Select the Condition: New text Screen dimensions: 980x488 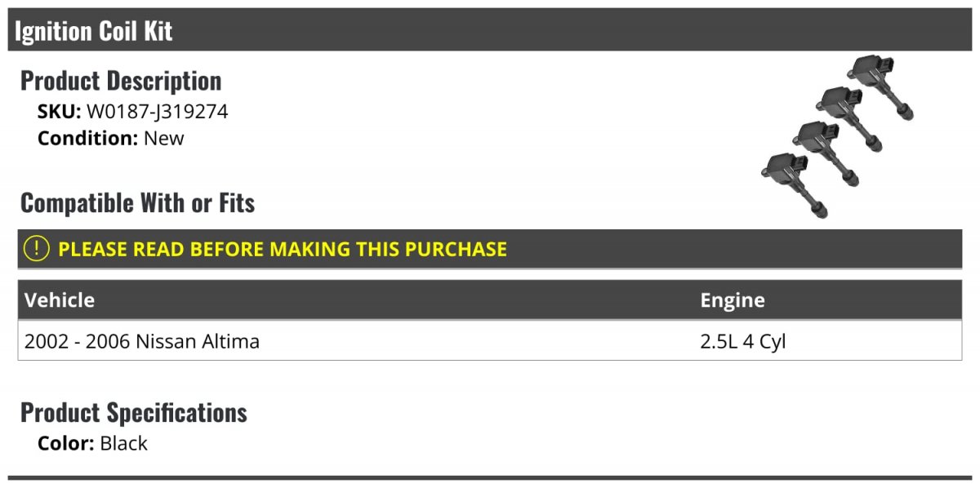point(111,138)
